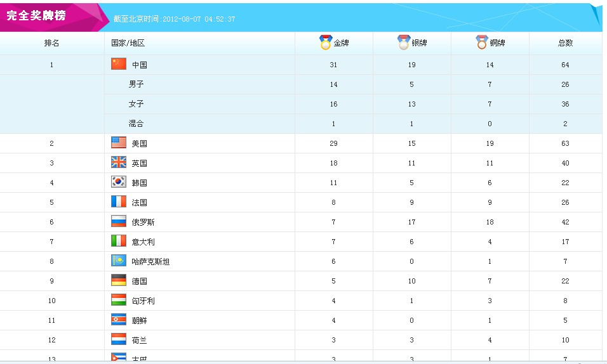
Task: Click the 女子 row total 36
Action: tap(565, 104)
